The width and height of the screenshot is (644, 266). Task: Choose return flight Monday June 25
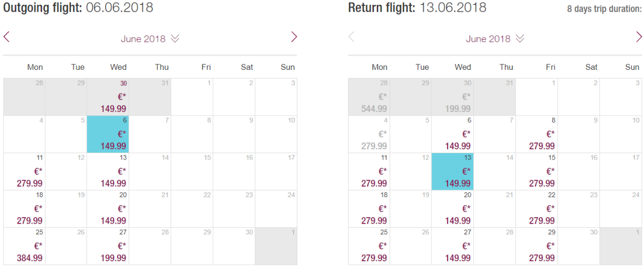tap(369, 246)
